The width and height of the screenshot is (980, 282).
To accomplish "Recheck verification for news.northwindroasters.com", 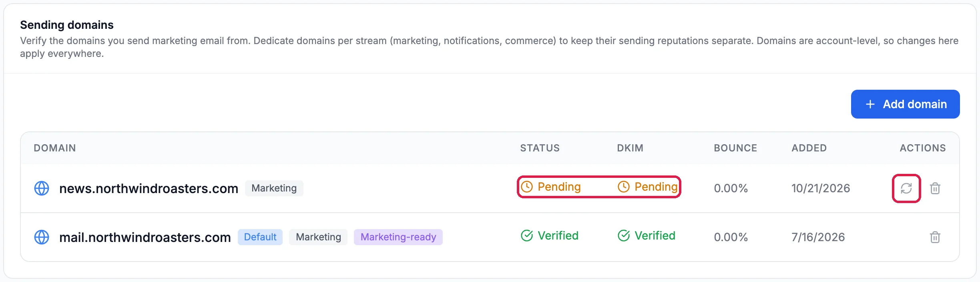I will (x=906, y=188).
